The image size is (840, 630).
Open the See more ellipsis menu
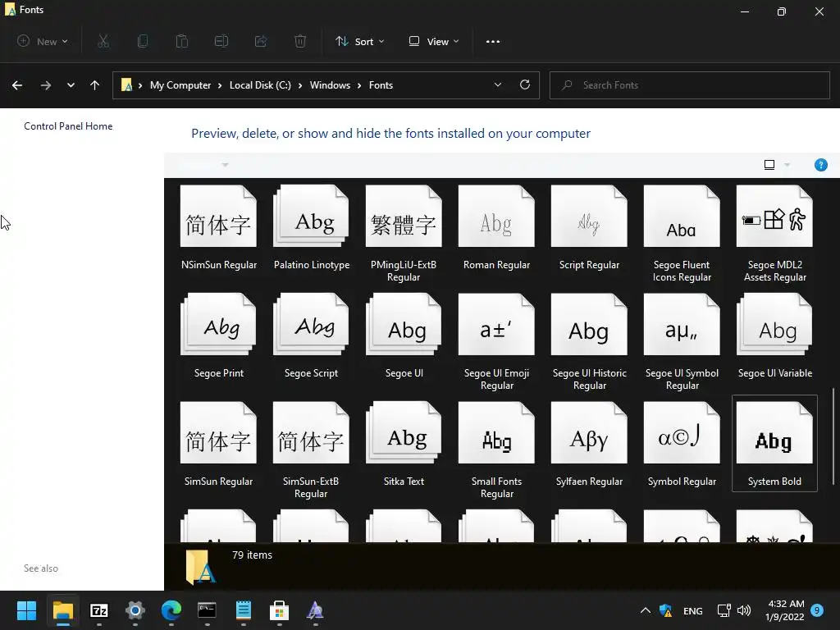click(493, 41)
